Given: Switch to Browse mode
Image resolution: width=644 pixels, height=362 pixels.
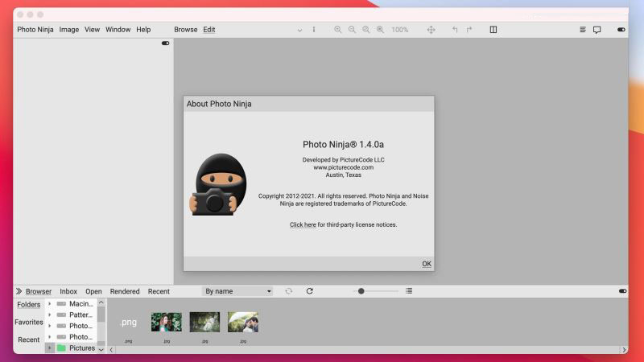Looking at the screenshot, I should [x=186, y=30].
